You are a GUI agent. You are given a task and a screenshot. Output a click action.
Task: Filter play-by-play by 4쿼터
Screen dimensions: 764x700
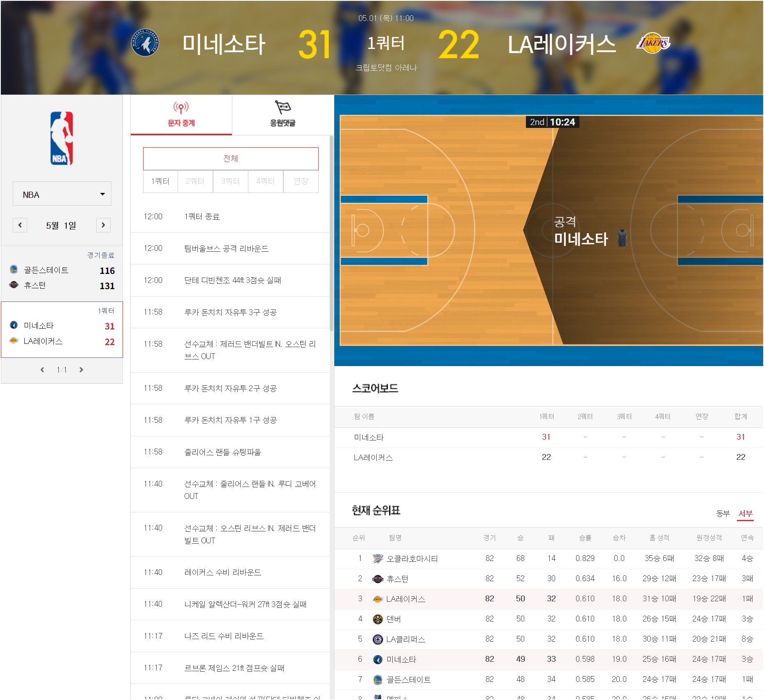(x=266, y=181)
